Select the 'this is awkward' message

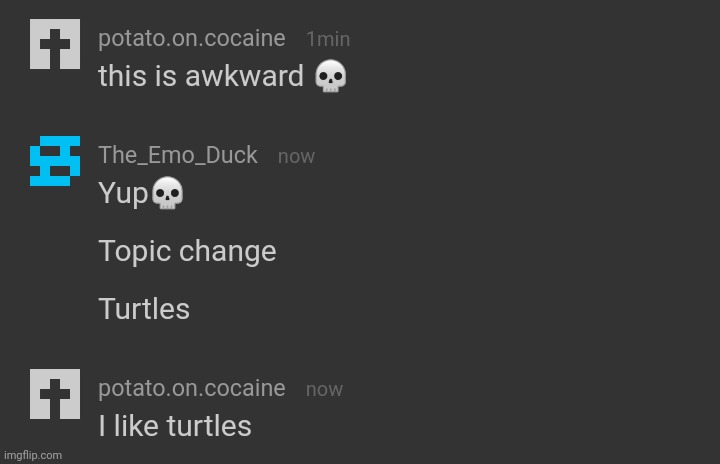200,77
